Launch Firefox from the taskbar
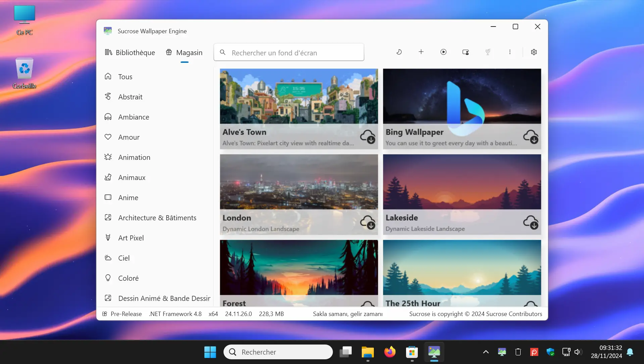This screenshot has height=364, width=644. [x=390, y=352]
